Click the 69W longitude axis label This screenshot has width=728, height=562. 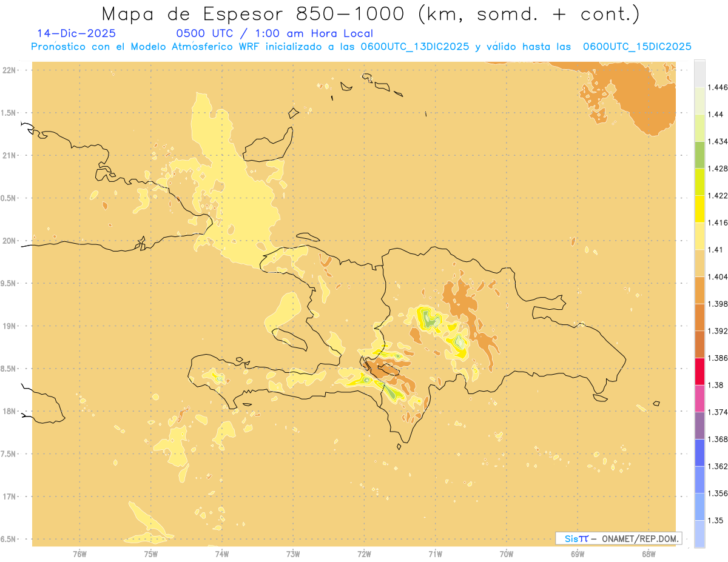click(x=578, y=554)
